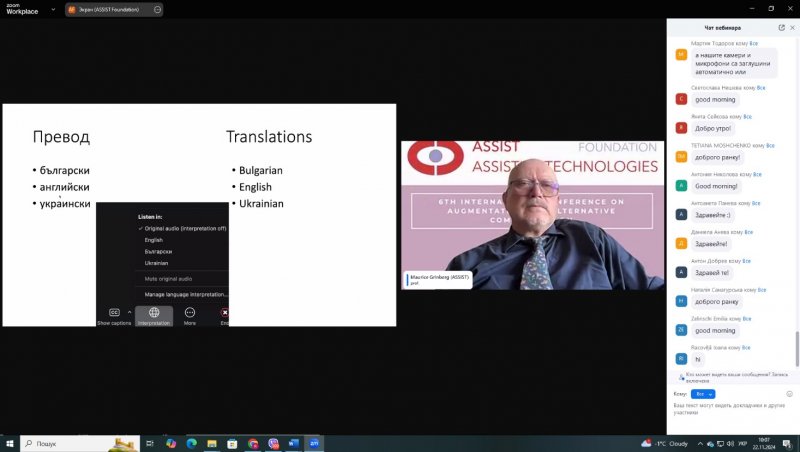Open the emoji picker in chat
The width and height of the screenshot is (800, 452).
point(789,394)
